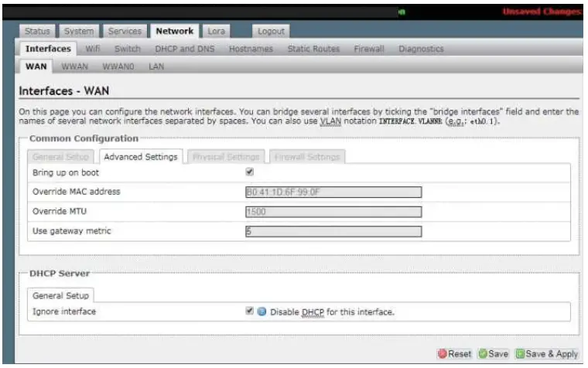
Task: Click the Reset button
Action: [x=454, y=354]
